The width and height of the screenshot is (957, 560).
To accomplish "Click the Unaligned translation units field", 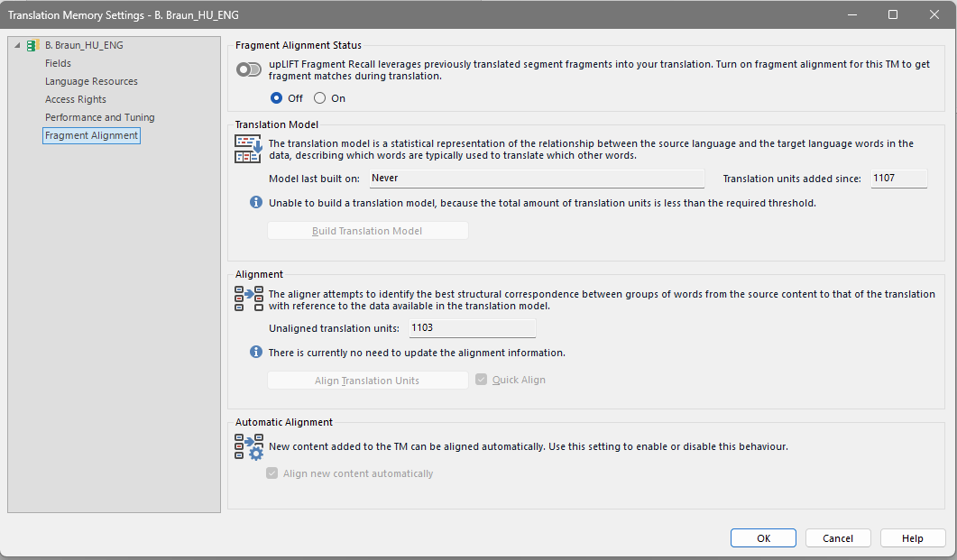I will (x=472, y=327).
